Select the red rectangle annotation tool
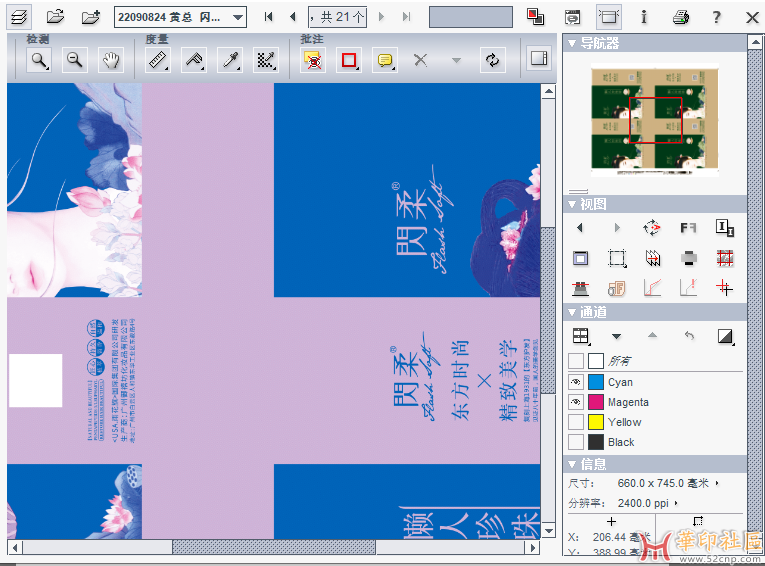Viewport: 765px width, 566px height. point(349,60)
